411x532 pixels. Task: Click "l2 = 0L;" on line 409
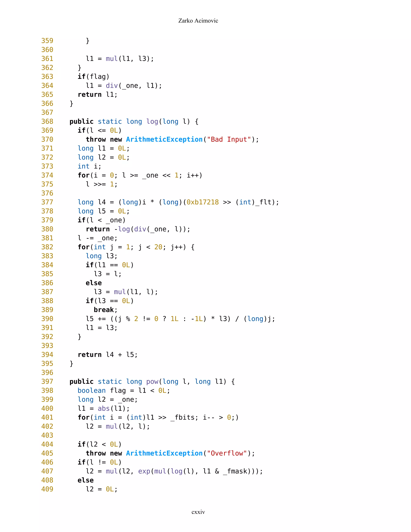102,489
